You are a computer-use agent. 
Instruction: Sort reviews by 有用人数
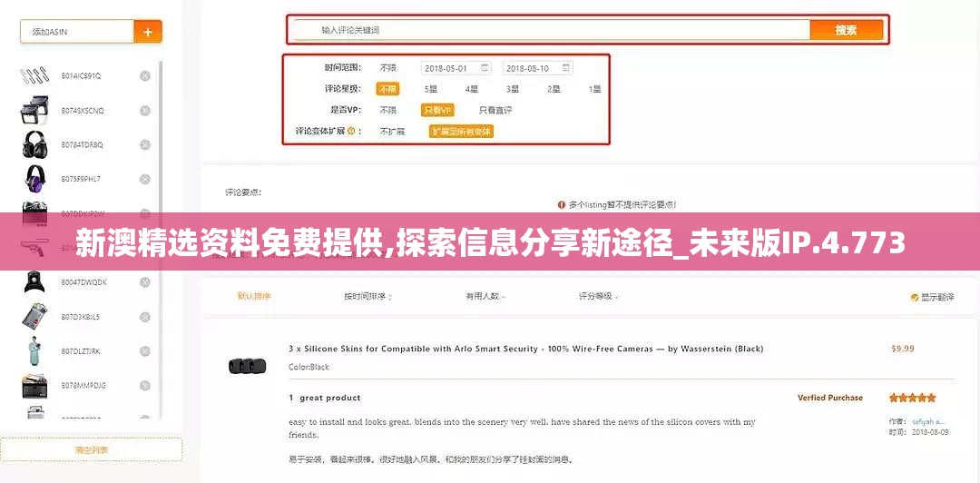(x=485, y=296)
